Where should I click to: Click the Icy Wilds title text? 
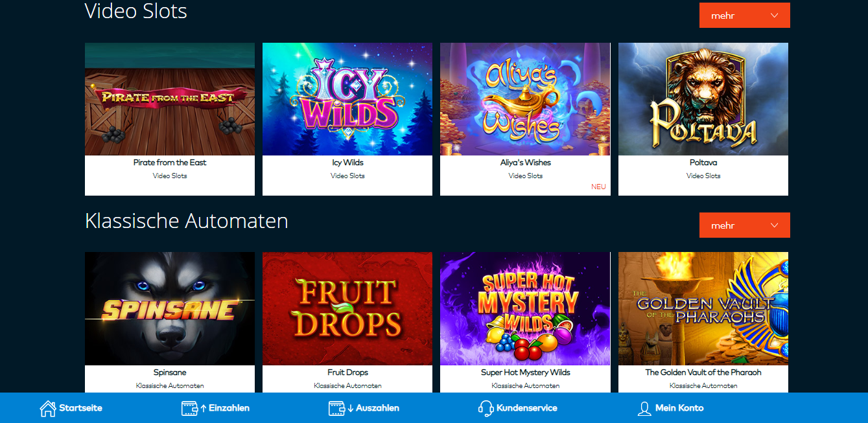tap(347, 163)
